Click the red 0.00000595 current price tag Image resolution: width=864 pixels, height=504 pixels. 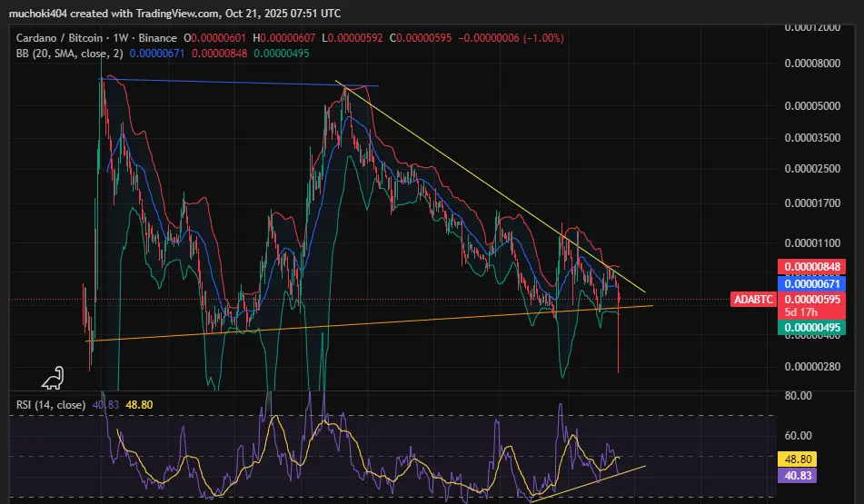[812, 300]
